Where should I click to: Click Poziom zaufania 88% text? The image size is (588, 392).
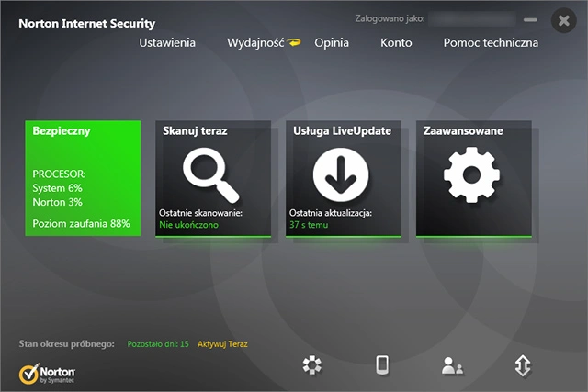point(81,224)
